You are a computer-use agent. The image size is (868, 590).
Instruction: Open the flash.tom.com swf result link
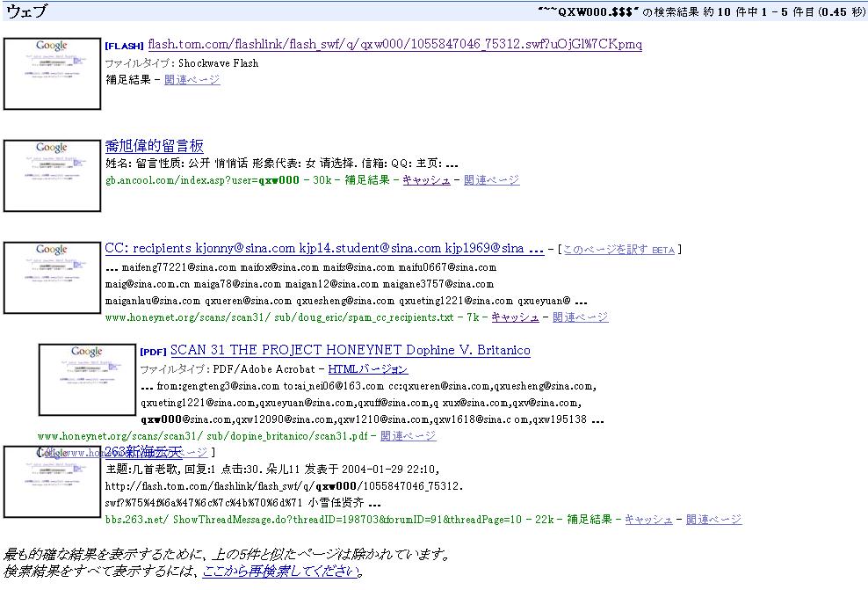[x=394, y=44]
